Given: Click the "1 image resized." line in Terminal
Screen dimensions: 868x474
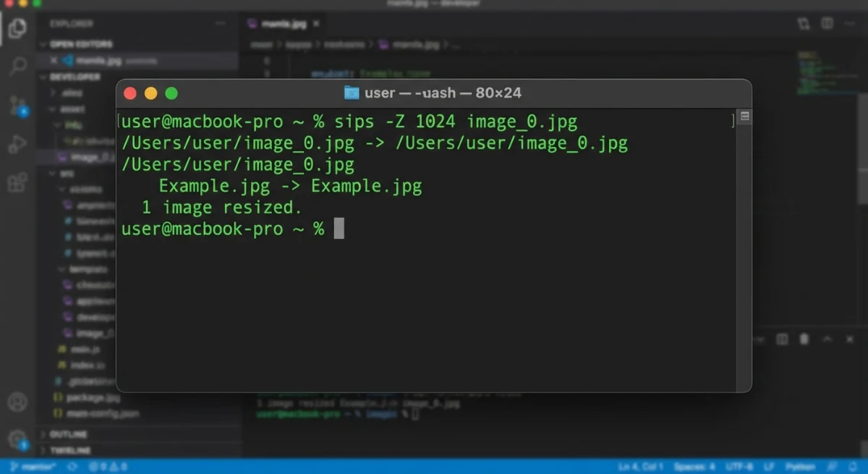Looking at the screenshot, I should [x=221, y=208].
